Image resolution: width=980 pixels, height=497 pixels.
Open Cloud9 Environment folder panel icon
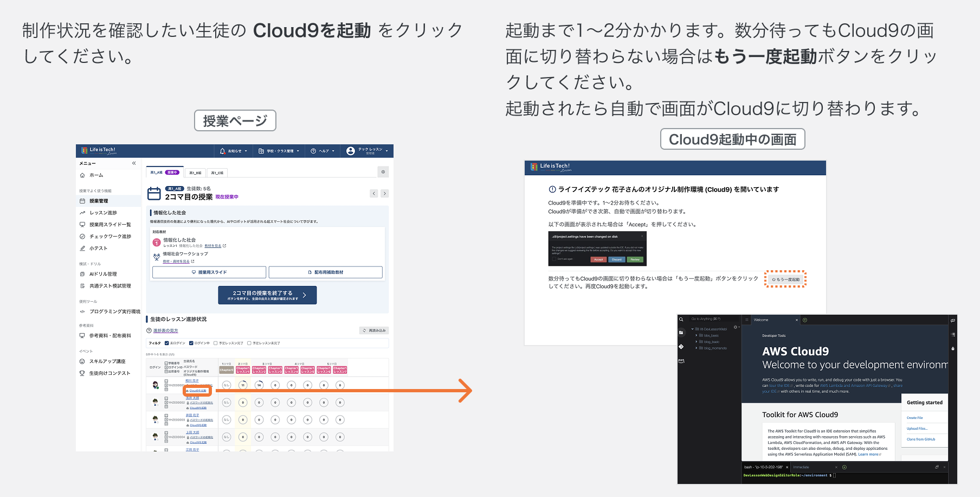click(681, 333)
